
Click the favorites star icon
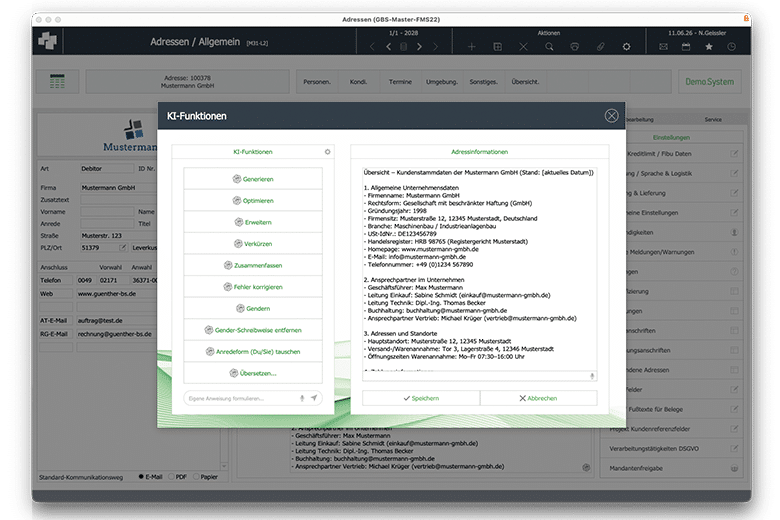[x=709, y=47]
